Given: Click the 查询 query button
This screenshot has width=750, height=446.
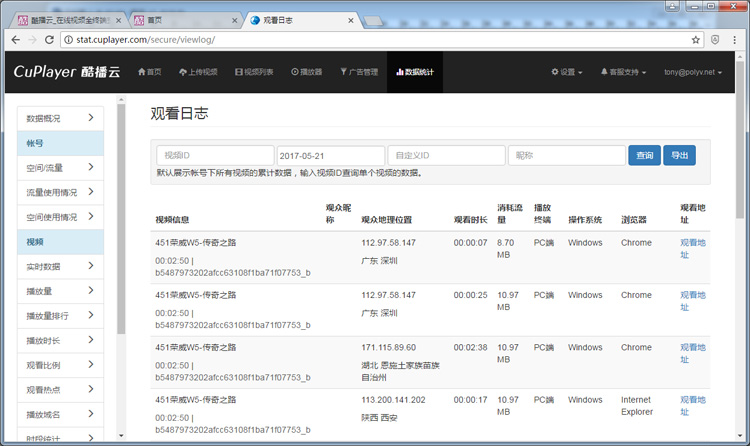Looking at the screenshot, I should (643, 155).
